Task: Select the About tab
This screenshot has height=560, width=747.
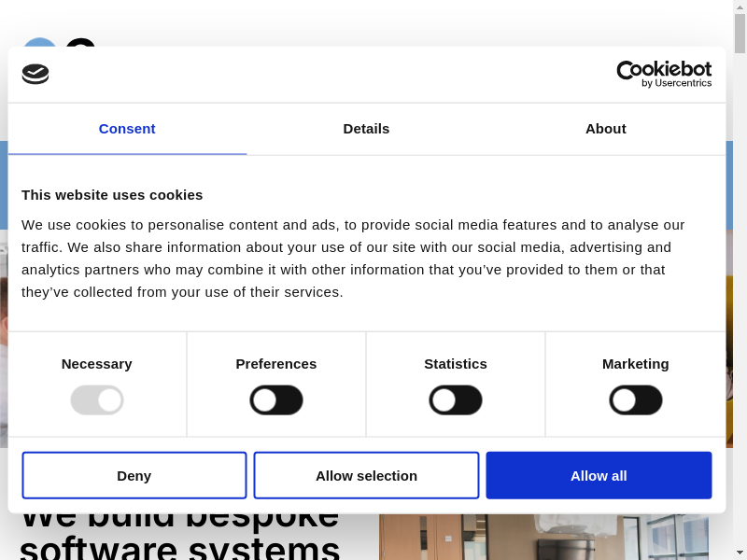Action: [606, 129]
